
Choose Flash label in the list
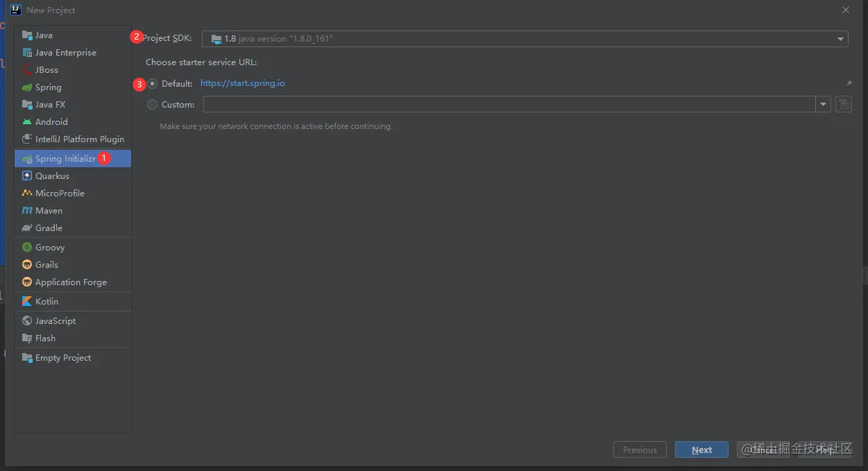(x=45, y=339)
